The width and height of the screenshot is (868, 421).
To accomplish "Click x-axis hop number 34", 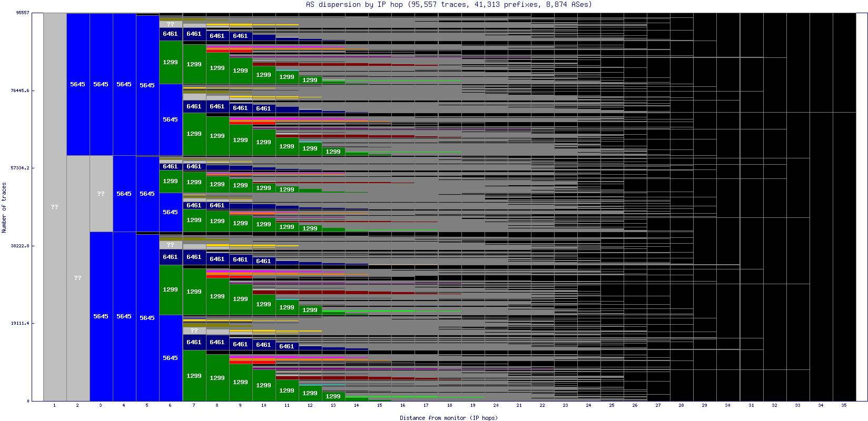I will coord(821,405).
